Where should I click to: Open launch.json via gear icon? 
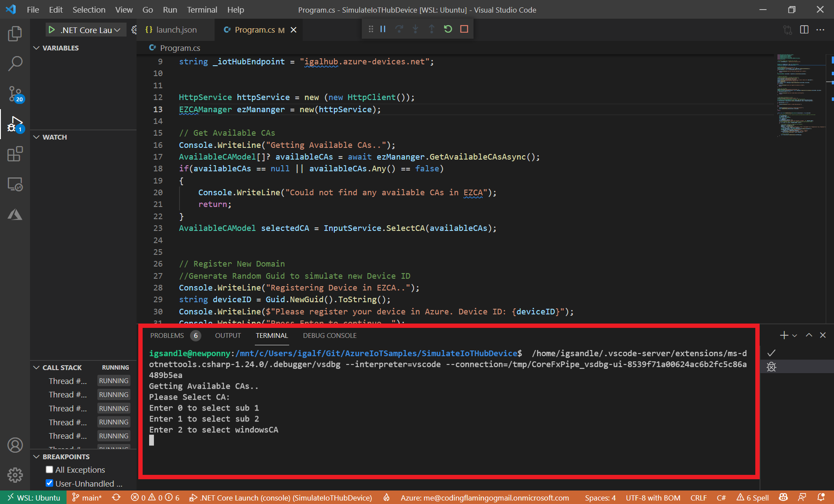(x=134, y=30)
